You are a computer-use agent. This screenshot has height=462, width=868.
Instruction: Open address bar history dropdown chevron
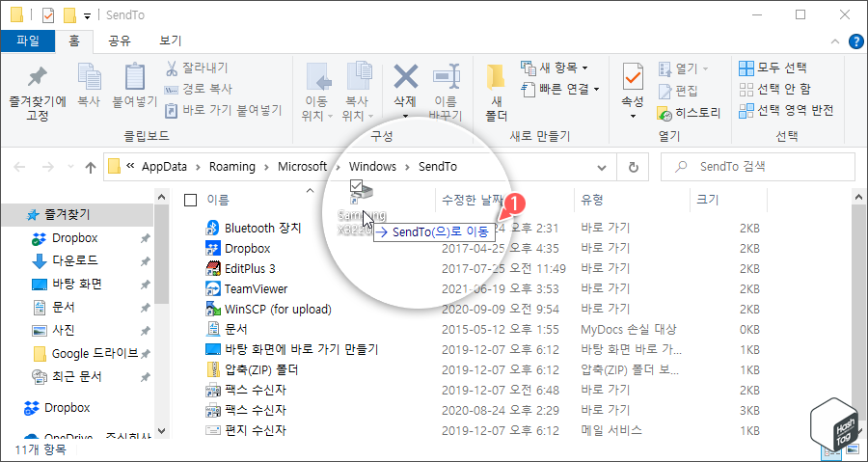pyautogui.click(x=602, y=167)
